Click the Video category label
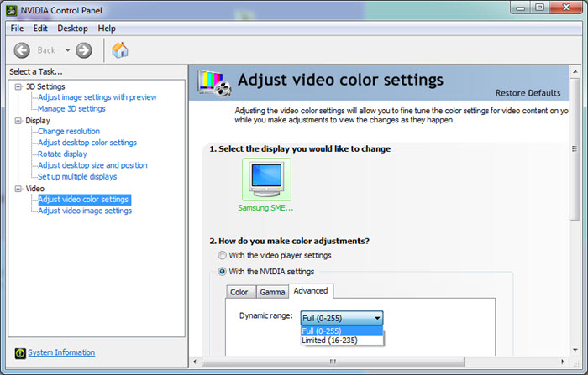Screen dimensions: 588x375 pyautogui.click(x=35, y=189)
